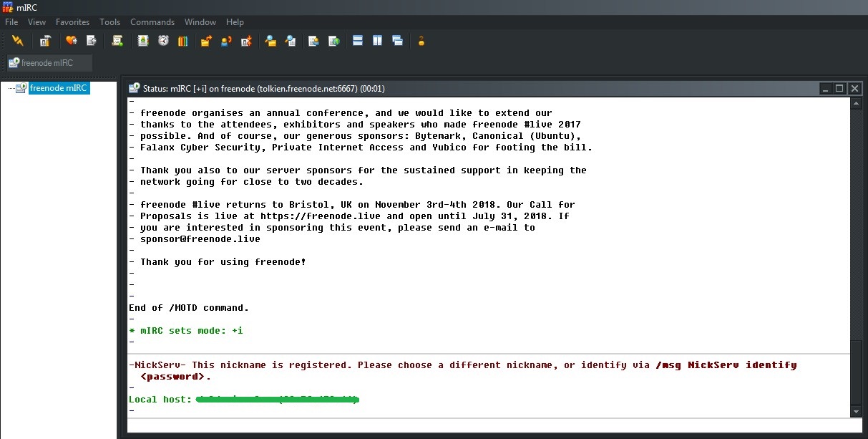
Task: Open the Channels List icon
Action: (91, 41)
